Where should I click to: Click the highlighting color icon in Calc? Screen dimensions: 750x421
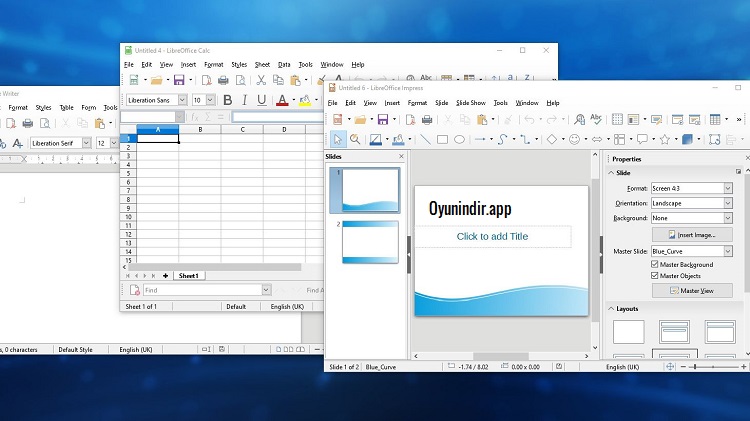pyautogui.click(x=305, y=100)
